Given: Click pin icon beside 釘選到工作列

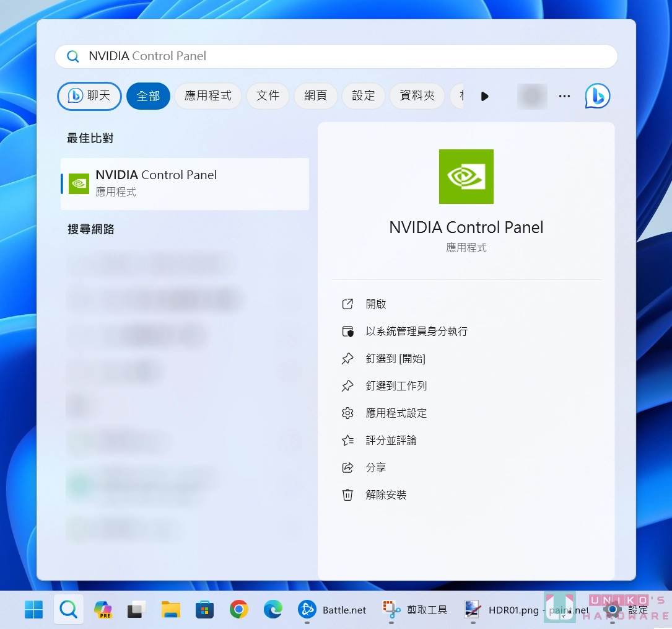Looking at the screenshot, I should point(347,386).
